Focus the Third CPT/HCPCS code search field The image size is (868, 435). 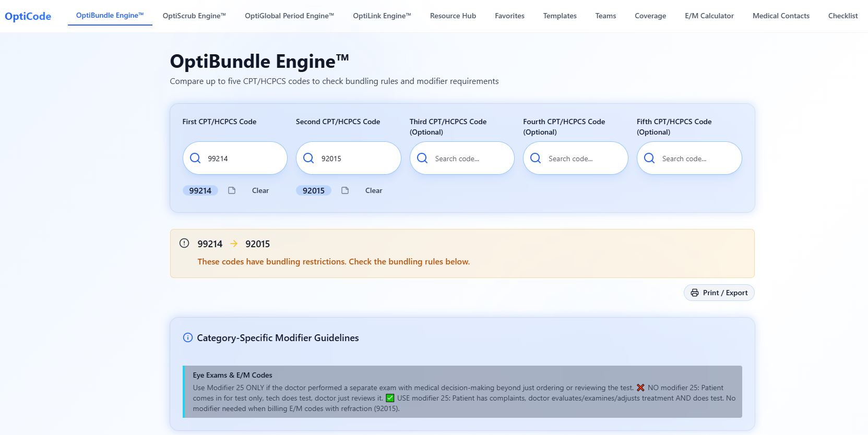pos(462,158)
